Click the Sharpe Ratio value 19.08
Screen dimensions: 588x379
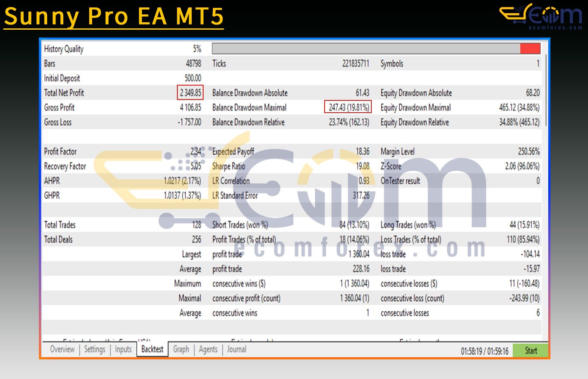pos(363,166)
